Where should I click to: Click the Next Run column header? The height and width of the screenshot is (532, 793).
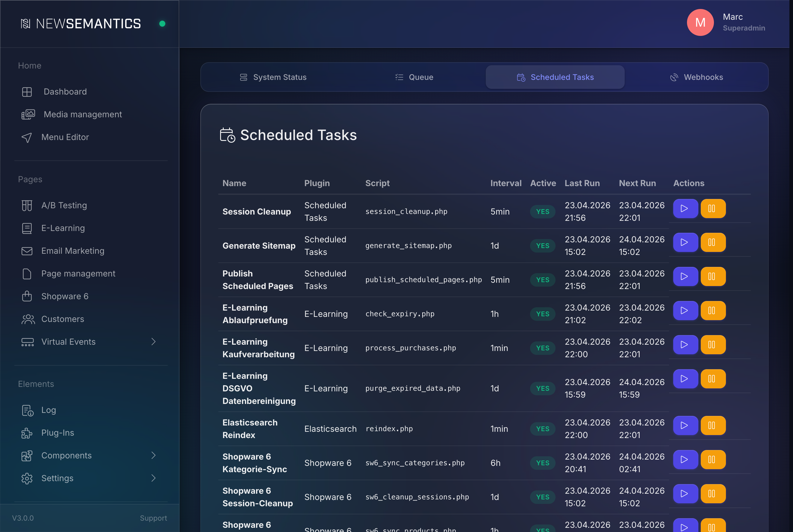[637, 183]
